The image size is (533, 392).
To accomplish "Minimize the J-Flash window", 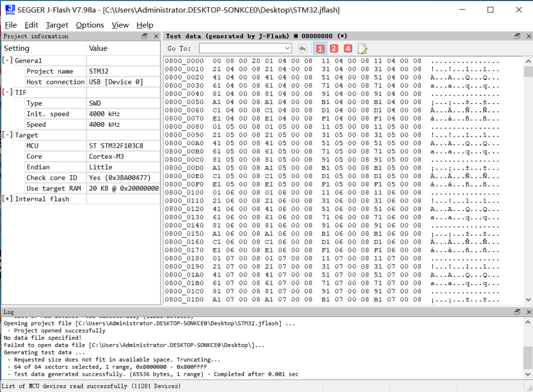I will point(462,10).
